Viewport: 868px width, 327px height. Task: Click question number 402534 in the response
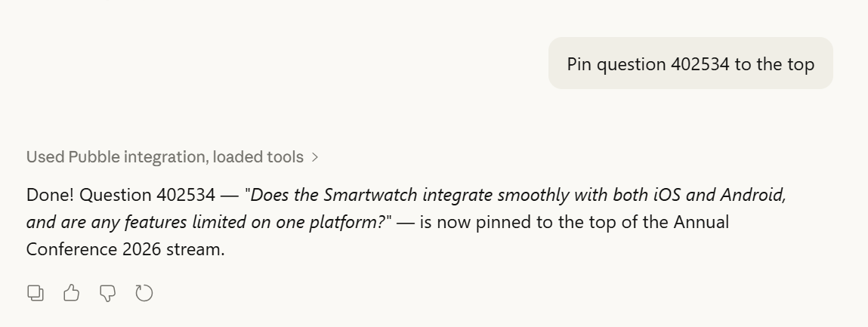coord(185,195)
